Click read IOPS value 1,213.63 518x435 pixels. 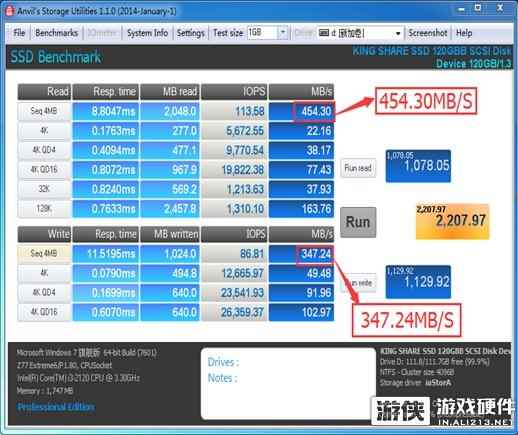[x=234, y=189]
